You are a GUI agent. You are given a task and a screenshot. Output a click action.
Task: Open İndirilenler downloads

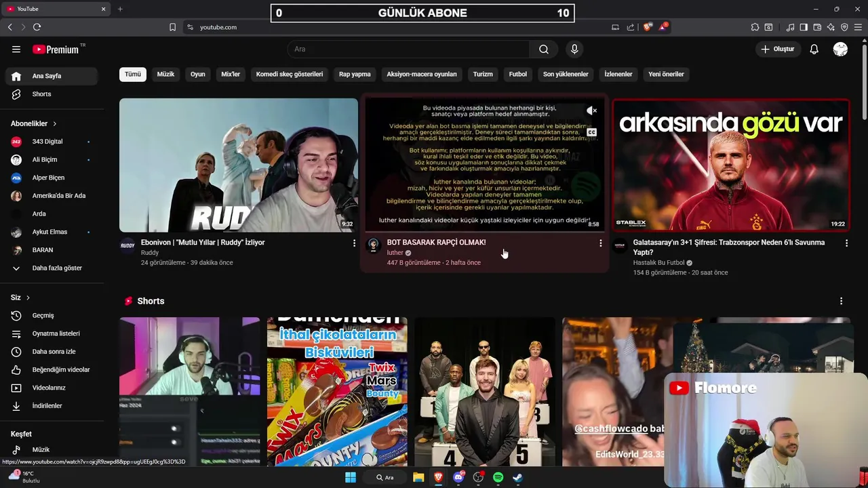coord(51,406)
